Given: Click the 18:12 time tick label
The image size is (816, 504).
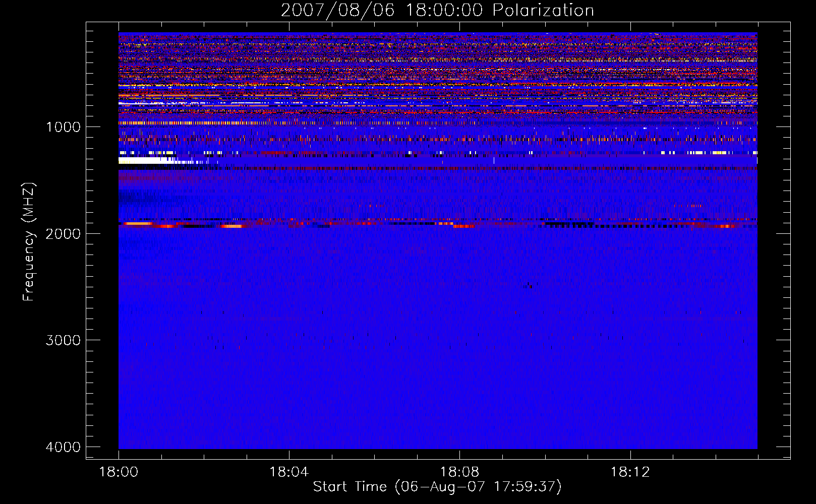Looking at the screenshot, I should (630, 472).
